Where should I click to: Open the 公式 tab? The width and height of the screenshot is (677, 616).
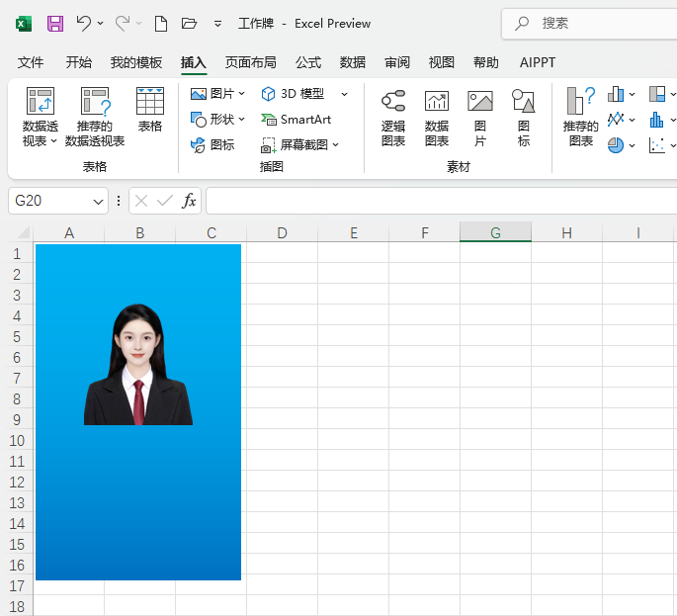pyautogui.click(x=308, y=62)
